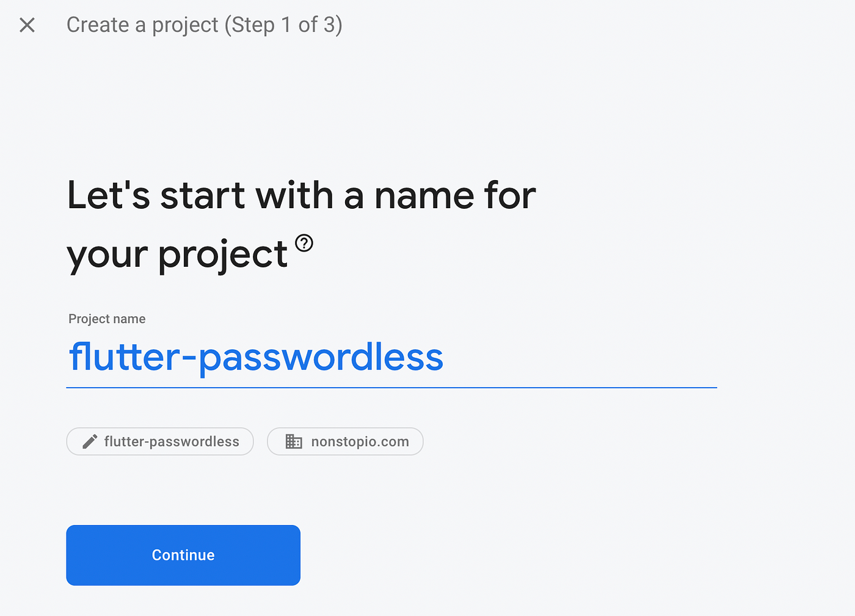
Task: Select the Project name input field
Action: pos(391,357)
